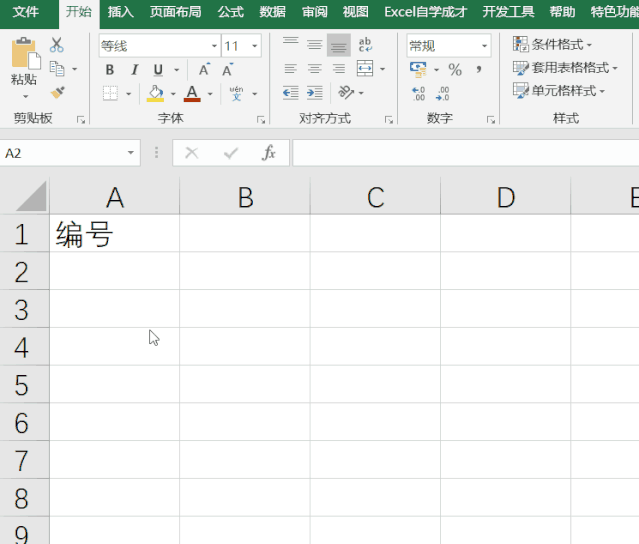Click Merge and Center icon
This screenshot has width=639, height=544.
(365, 68)
